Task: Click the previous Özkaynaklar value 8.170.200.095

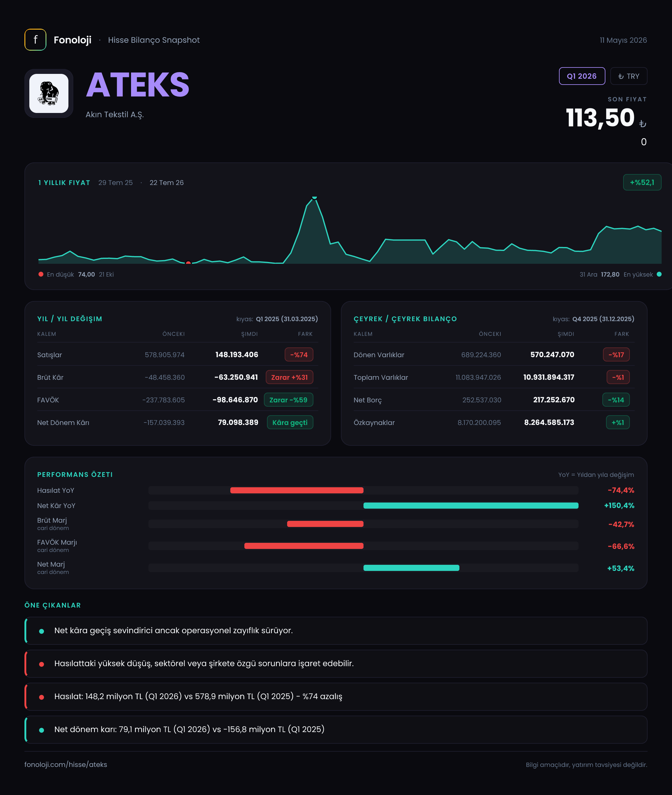Action: 479,423
